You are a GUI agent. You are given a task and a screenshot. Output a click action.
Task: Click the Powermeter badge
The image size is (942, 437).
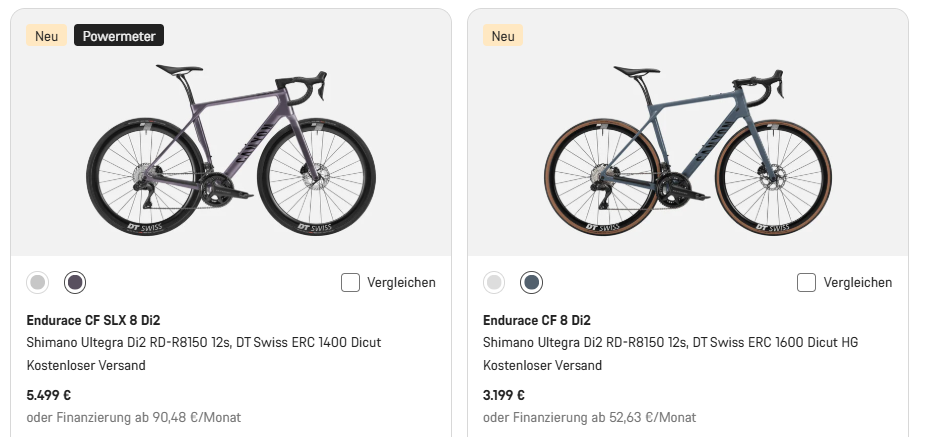[119, 36]
